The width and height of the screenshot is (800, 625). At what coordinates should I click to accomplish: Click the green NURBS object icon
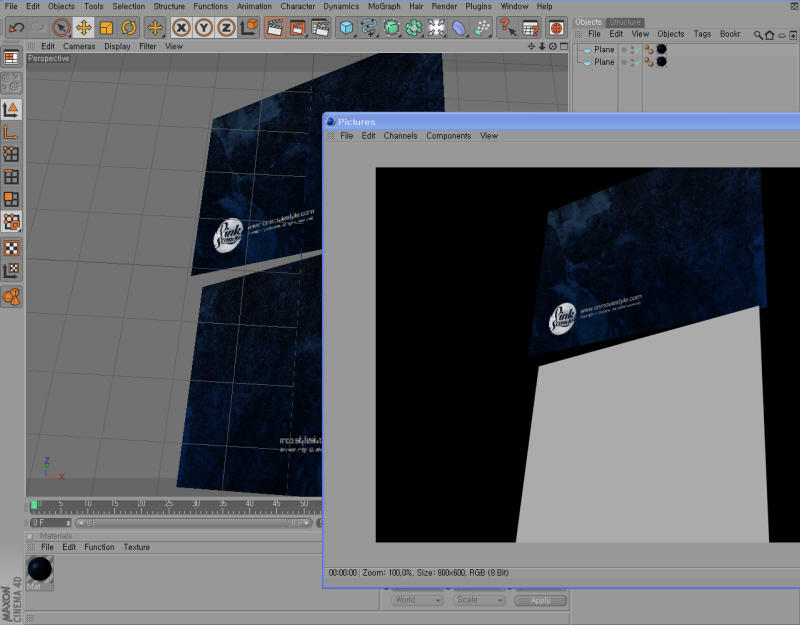pos(391,27)
